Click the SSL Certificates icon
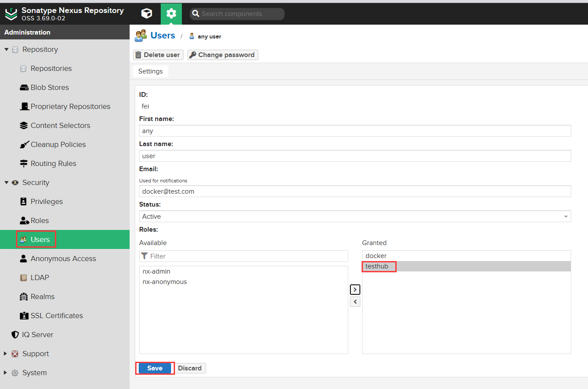Screen dimensions: 588x389 pyautogui.click(x=24, y=316)
